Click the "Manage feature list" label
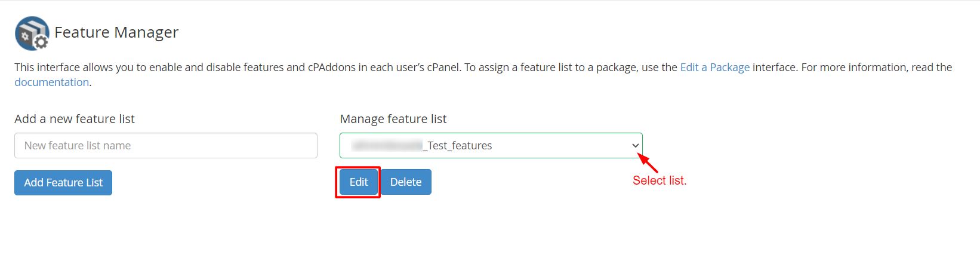The width and height of the screenshot is (980, 276). point(393,119)
